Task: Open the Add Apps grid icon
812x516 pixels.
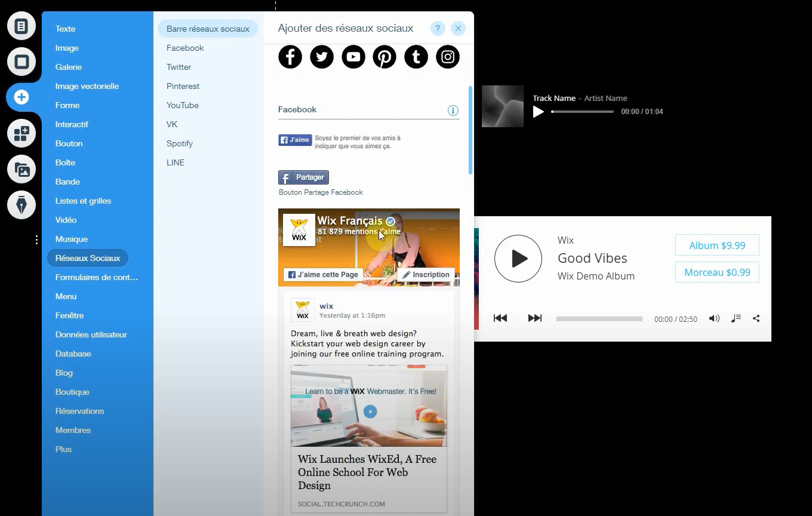Action: coord(21,133)
